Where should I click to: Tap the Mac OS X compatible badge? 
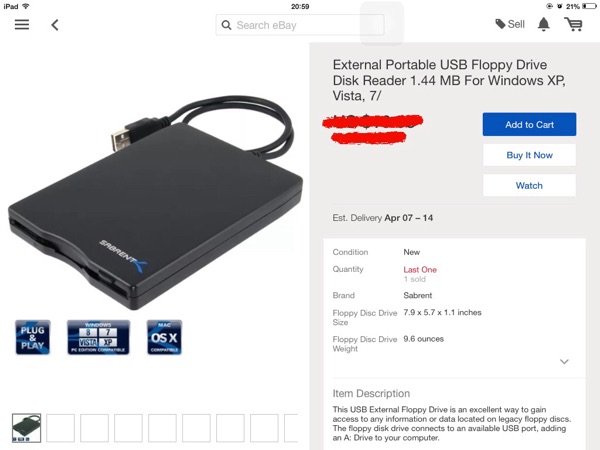(x=164, y=337)
